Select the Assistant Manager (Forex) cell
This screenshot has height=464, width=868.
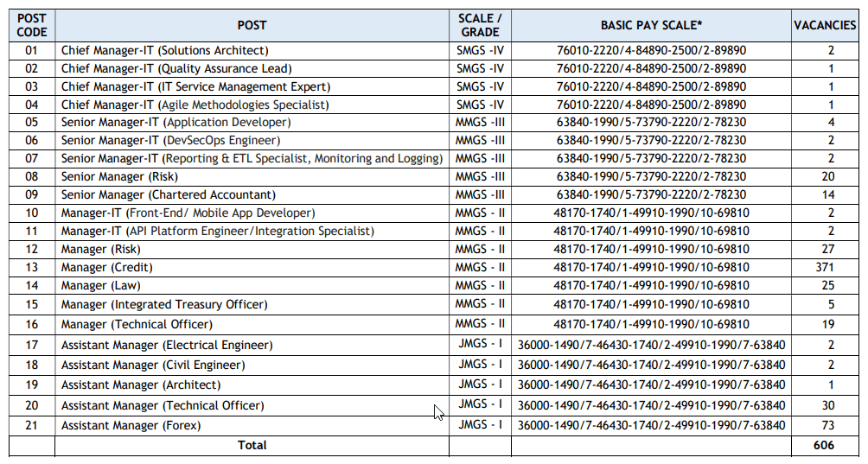pyautogui.click(x=131, y=425)
